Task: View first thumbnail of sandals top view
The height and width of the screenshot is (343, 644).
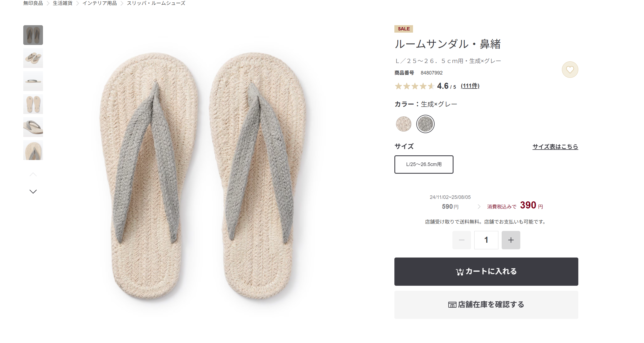Action: coord(33,35)
